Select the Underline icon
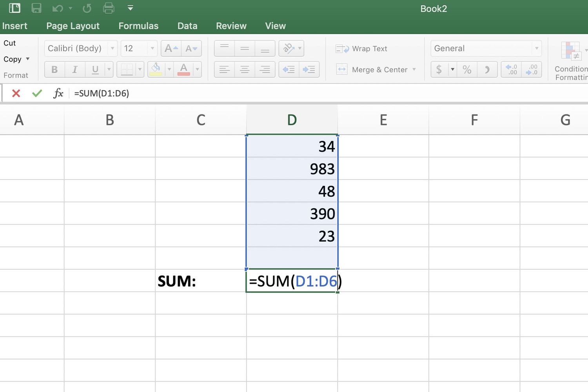This screenshot has height=392, width=588. click(95, 69)
